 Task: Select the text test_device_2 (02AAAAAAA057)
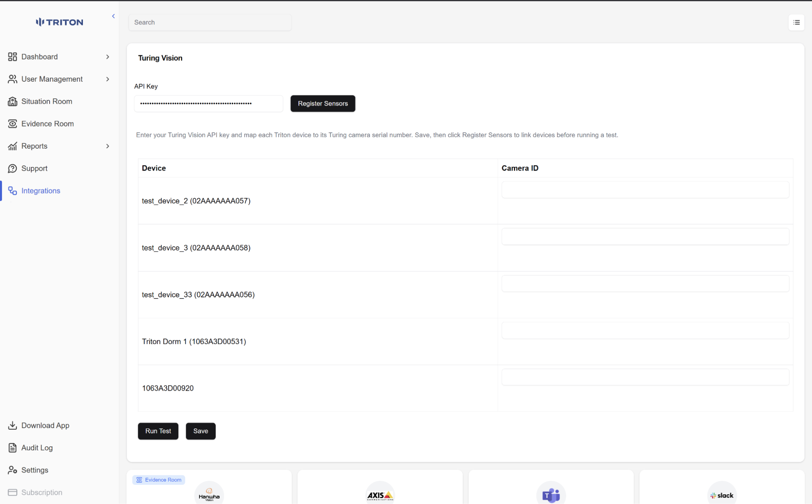(x=196, y=201)
